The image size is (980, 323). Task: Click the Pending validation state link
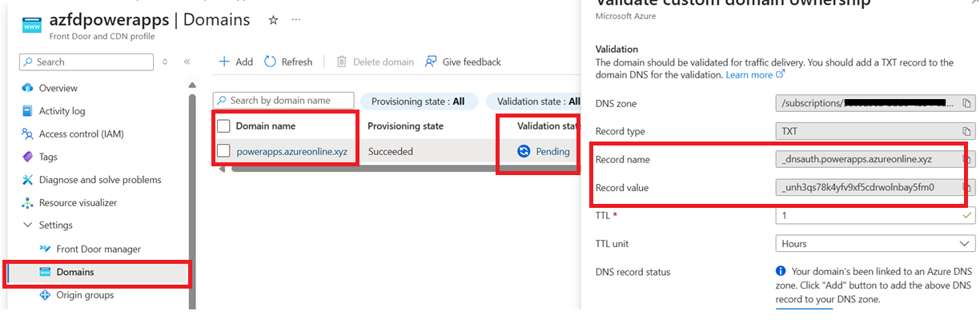pyautogui.click(x=553, y=151)
